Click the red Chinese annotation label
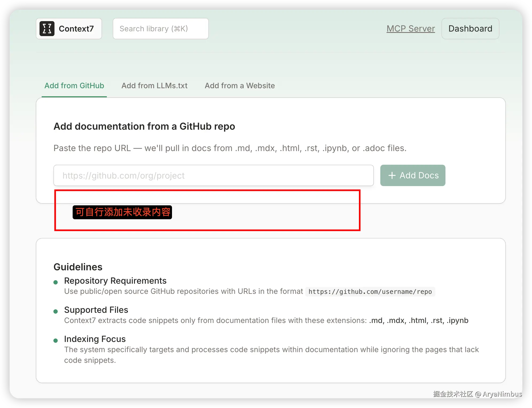This screenshot has height=408, width=532. coord(122,212)
